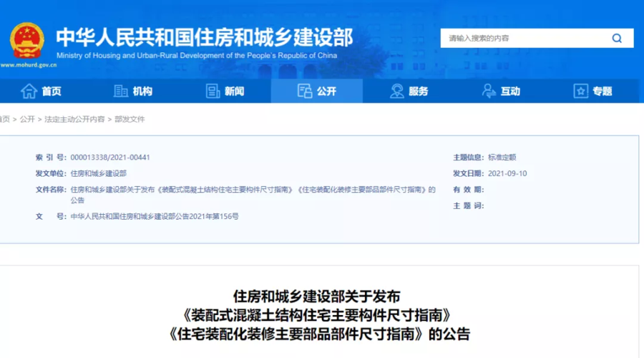The width and height of the screenshot is (644, 358).
Task: Click the star icon beside 专题
Action: (x=581, y=91)
